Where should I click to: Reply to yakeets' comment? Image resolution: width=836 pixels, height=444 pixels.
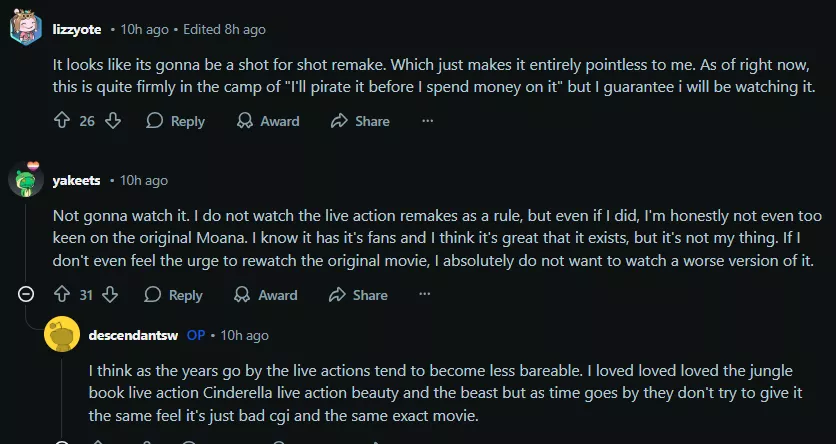click(174, 295)
